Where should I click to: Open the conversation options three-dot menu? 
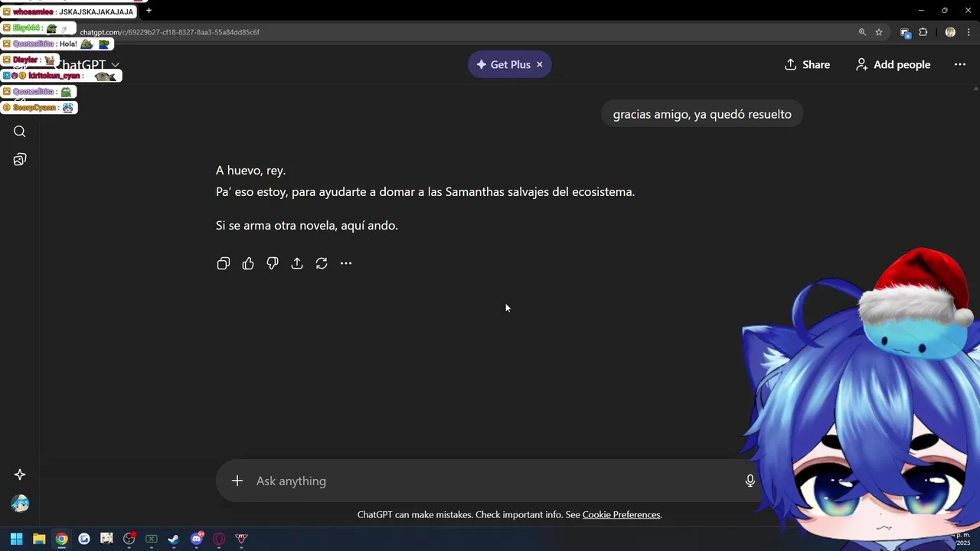[x=960, y=64]
